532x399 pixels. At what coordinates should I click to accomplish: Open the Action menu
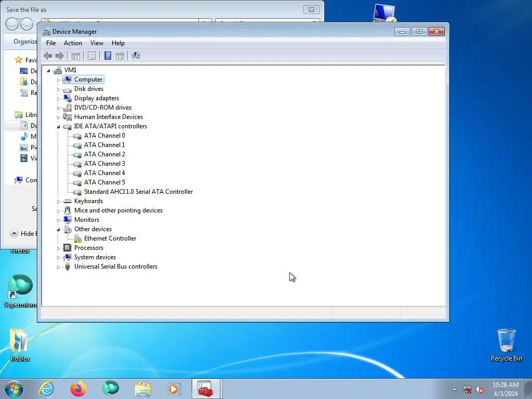pos(73,43)
